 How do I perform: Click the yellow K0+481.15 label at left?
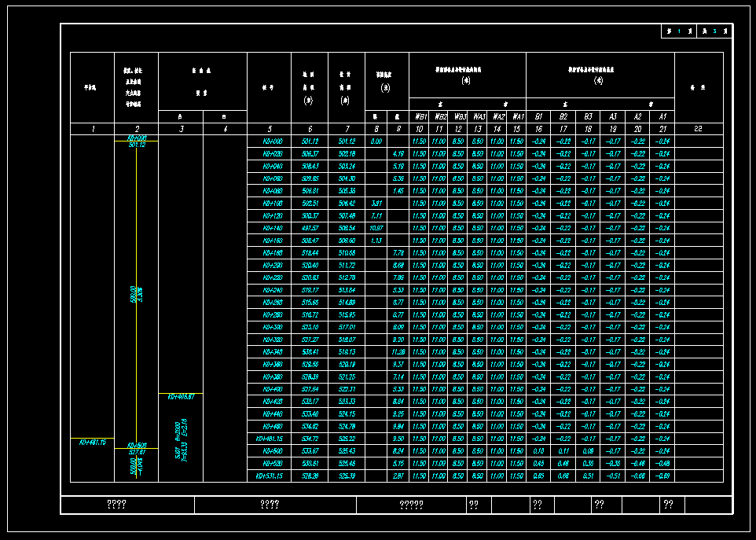click(92, 443)
